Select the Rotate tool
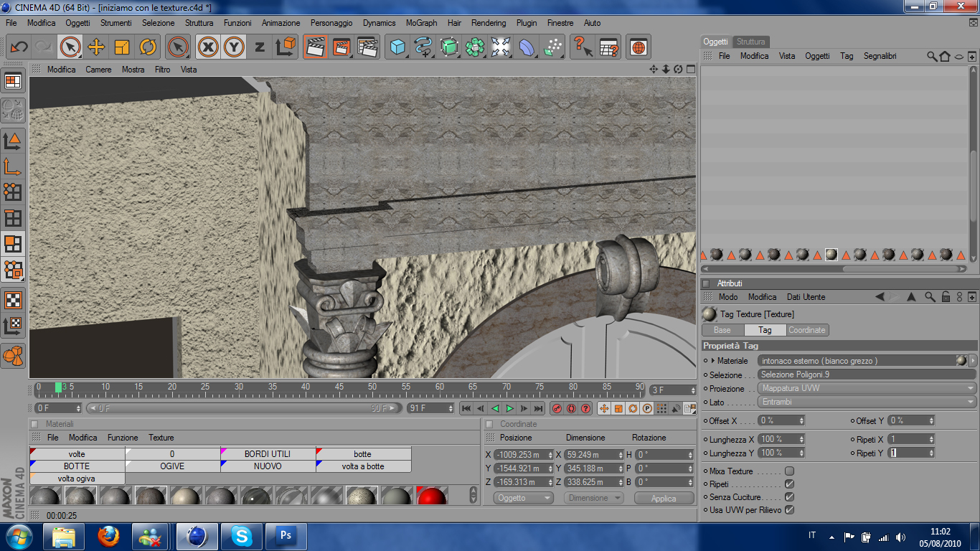The width and height of the screenshot is (980, 551). 148,47
